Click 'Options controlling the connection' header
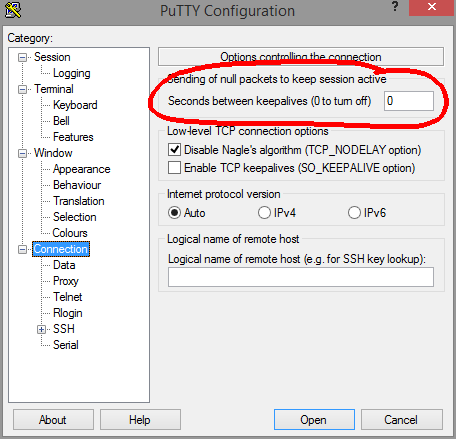Viewport: 456px width, 439px height. pyautogui.click(x=301, y=57)
